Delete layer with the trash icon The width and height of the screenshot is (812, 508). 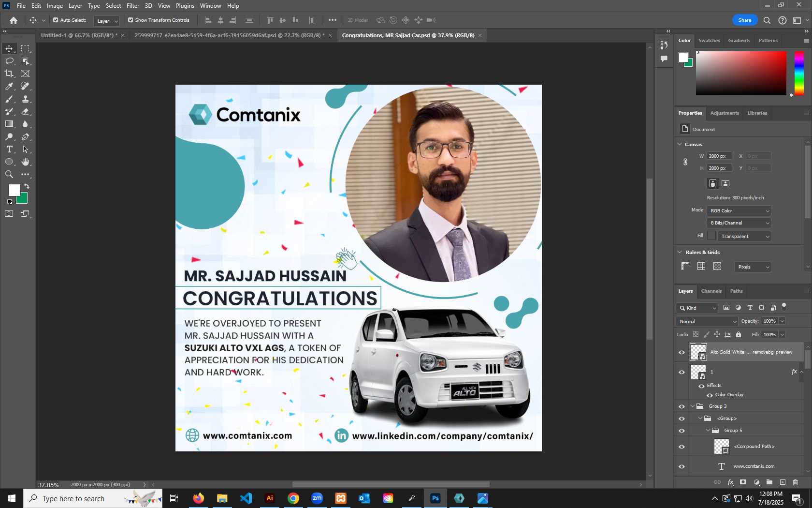point(796,482)
